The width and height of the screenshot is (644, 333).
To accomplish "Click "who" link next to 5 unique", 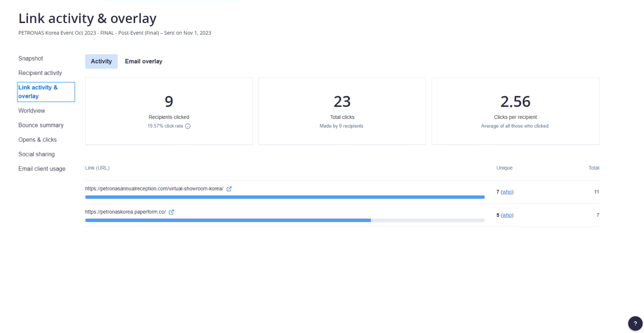I will pyautogui.click(x=507, y=215).
